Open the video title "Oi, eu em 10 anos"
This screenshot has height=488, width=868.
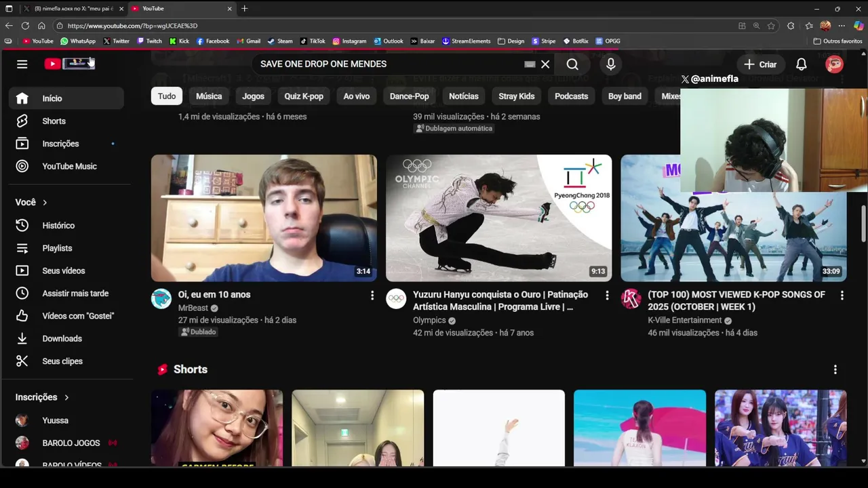click(x=214, y=295)
